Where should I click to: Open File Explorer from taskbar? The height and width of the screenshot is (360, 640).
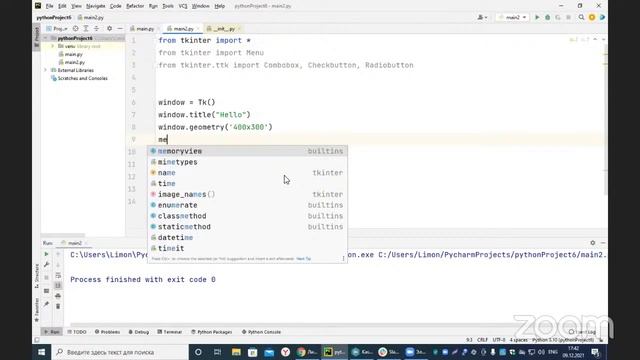[236, 352]
